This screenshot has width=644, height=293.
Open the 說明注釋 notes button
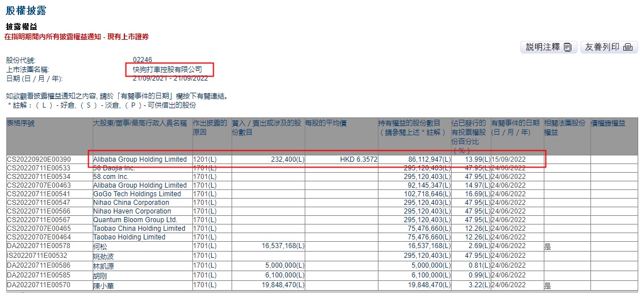click(x=549, y=47)
